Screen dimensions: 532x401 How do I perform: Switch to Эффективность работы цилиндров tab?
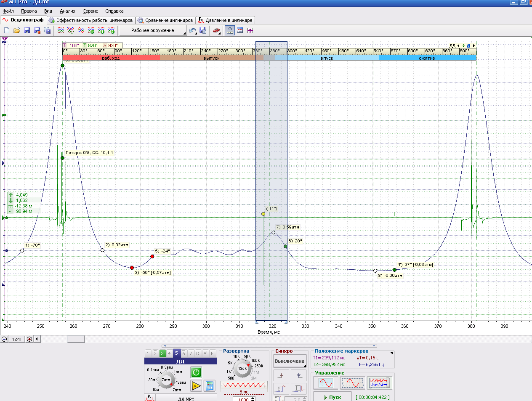[91, 20]
